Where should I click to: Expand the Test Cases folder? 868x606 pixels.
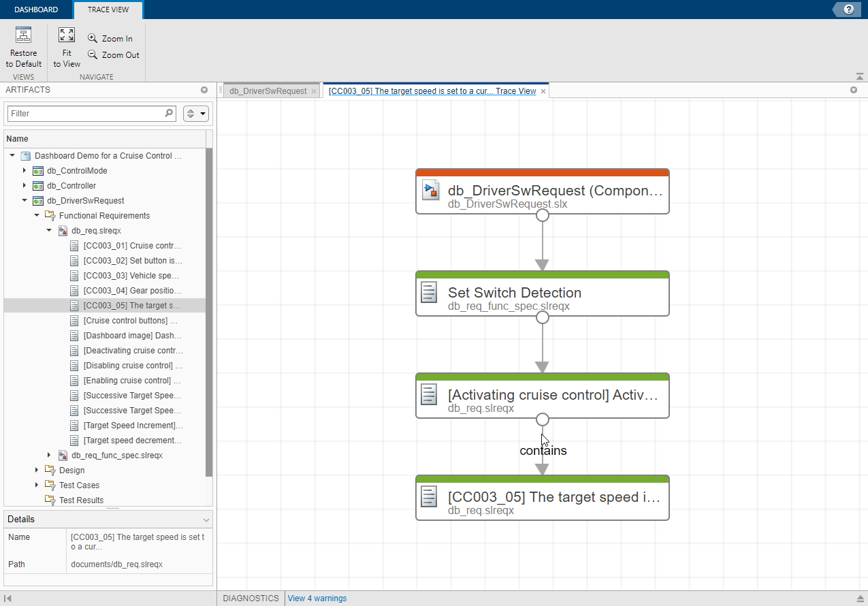click(x=36, y=485)
